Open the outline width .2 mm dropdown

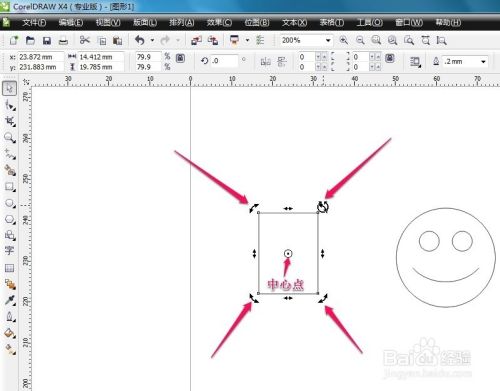point(483,62)
